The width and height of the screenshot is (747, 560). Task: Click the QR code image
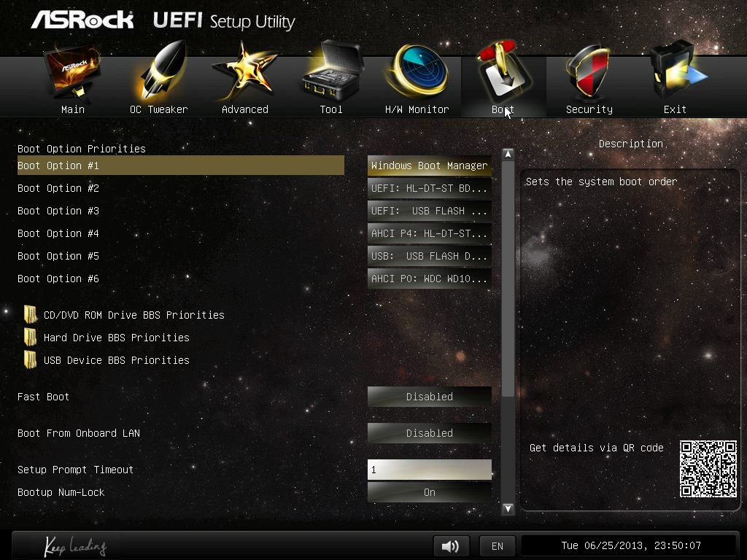pyautogui.click(x=708, y=469)
